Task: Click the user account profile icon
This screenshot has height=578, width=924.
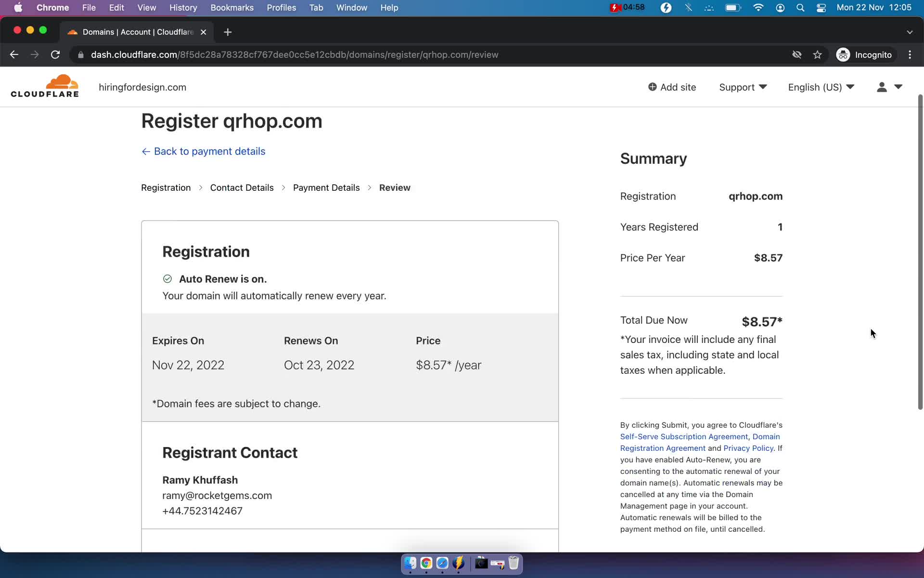Action: click(882, 87)
